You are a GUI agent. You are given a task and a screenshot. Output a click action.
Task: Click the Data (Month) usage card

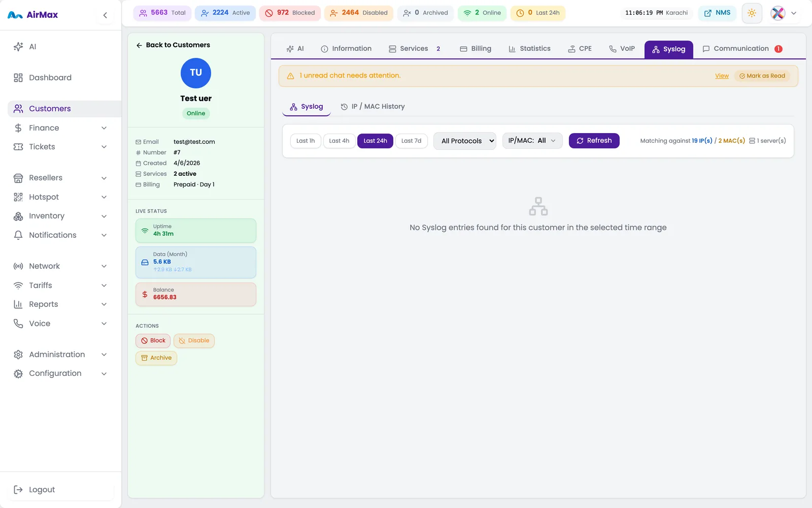click(x=196, y=263)
